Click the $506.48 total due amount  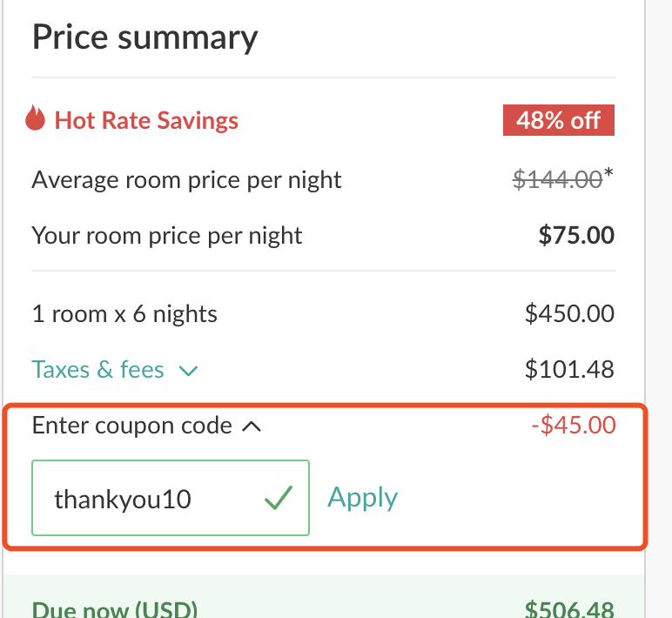pos(569,609)
